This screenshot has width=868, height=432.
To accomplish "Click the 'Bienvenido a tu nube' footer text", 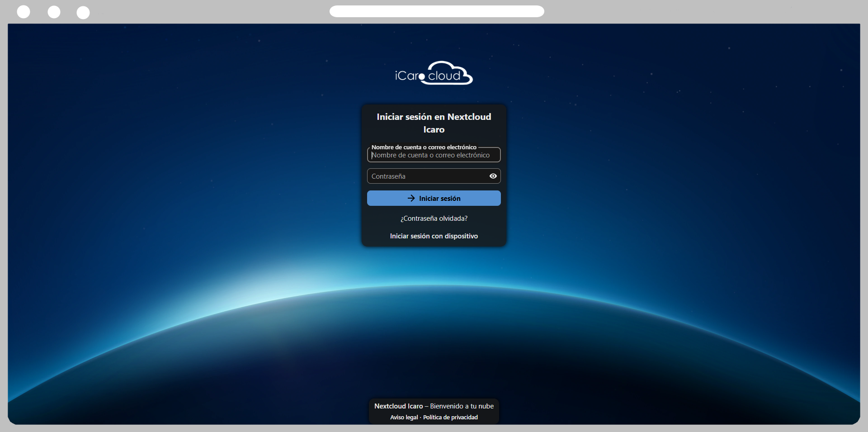I will [462, 406].
